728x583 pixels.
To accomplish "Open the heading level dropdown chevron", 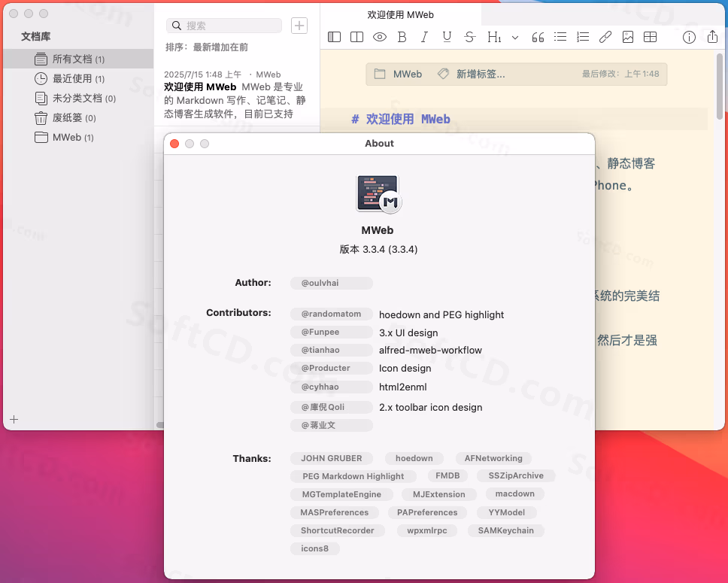I will pyautogui.click(x=515, y=37).
